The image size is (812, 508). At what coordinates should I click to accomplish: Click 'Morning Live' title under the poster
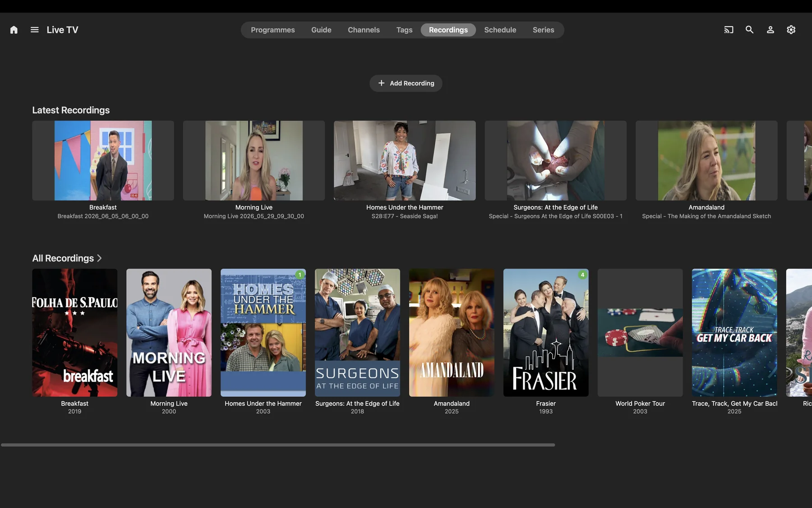(169, 404)
